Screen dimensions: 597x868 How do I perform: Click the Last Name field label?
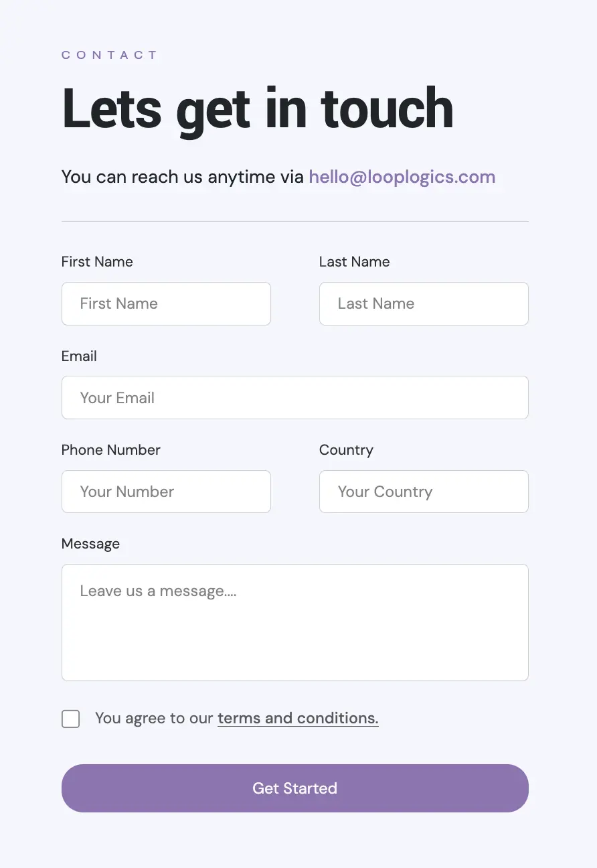[x=354, y=262]
